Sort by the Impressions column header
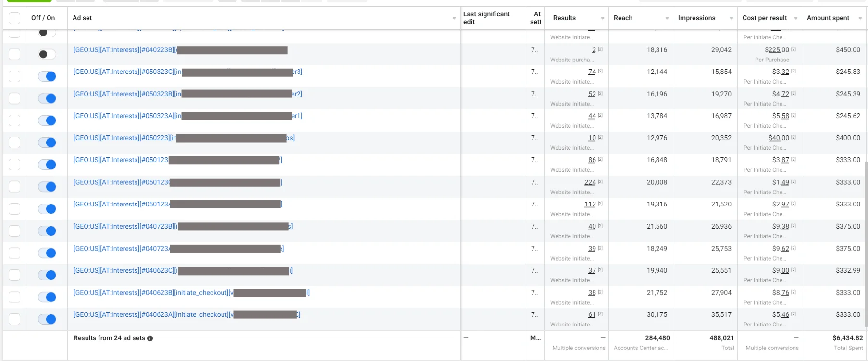 696,18
